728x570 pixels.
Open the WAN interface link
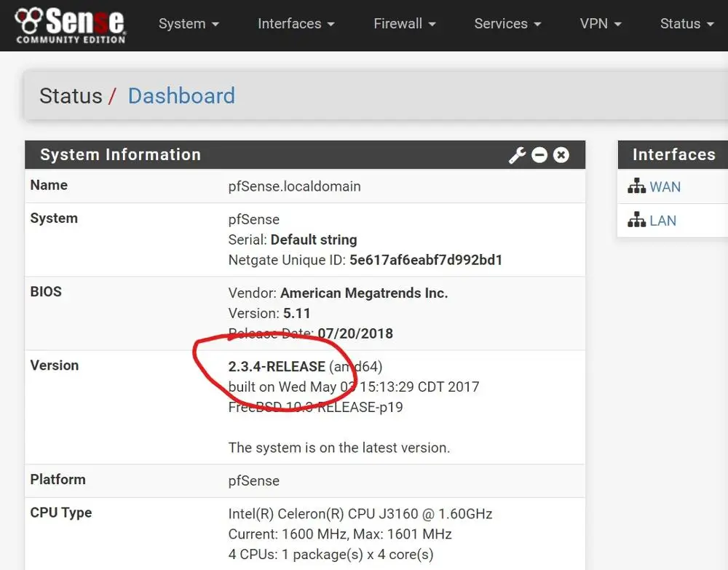click(x=665, y=186)
